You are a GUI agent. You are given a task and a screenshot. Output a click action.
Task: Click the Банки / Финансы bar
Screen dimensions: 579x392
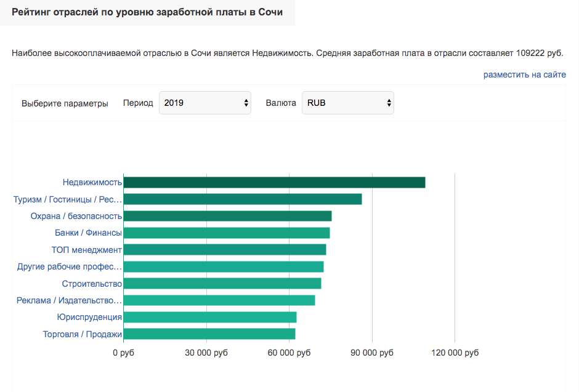pyautogui.click(x=227, y=233)
